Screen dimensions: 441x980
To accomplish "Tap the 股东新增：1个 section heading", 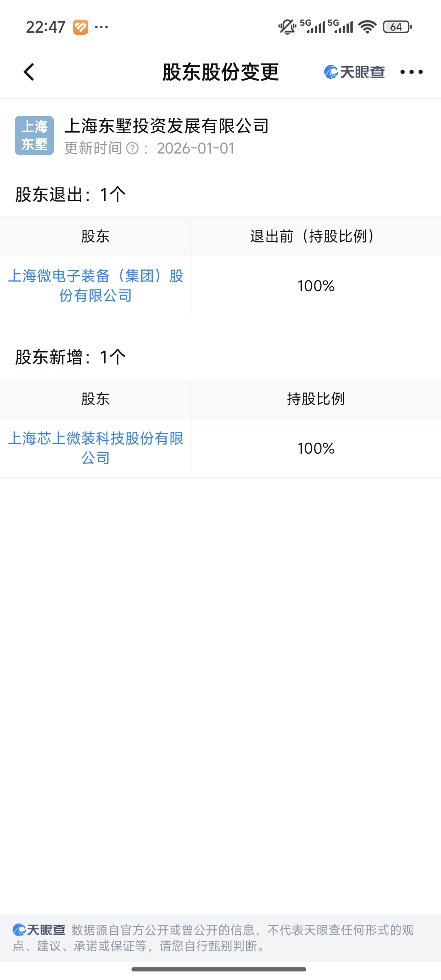I will pos(70,357).
